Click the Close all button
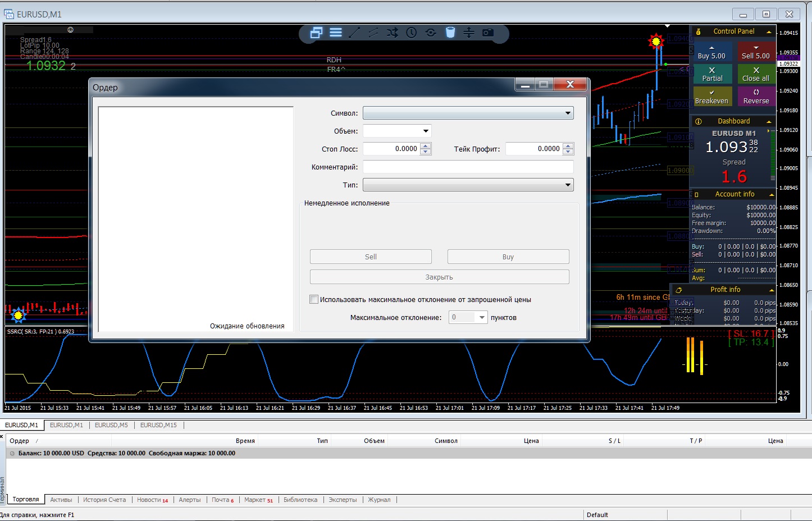The height and width of the screenshot is (521, 812). click(756, 74)
